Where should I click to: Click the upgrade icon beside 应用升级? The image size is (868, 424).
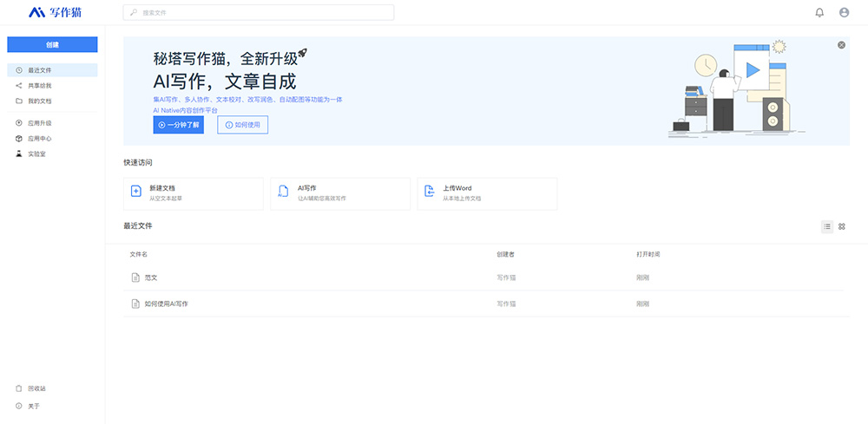[x=19, y=123]
